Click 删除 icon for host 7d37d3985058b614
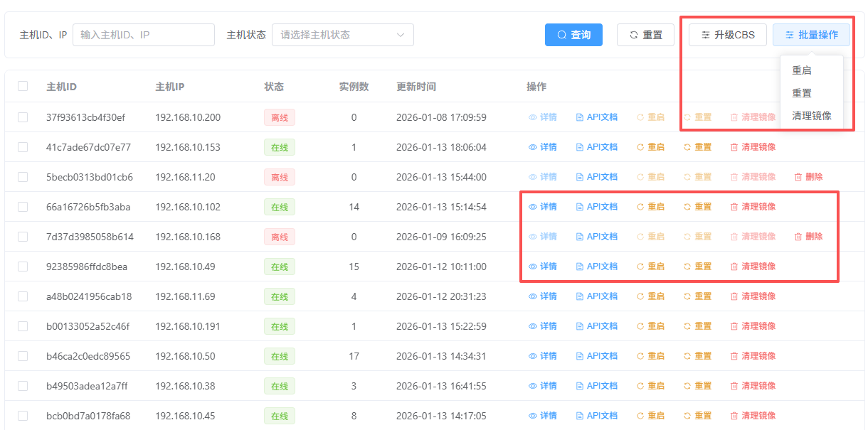The width and height of the screenshot is (868, 430). coord(798,237)
